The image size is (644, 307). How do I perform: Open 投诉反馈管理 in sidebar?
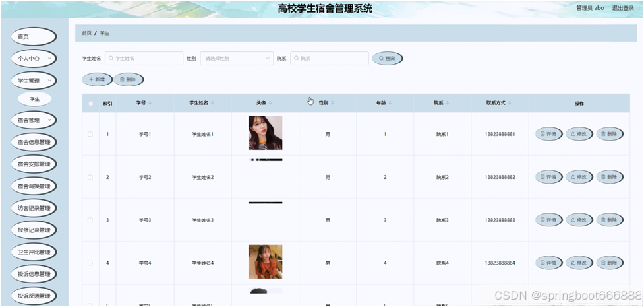coord(34,296)
